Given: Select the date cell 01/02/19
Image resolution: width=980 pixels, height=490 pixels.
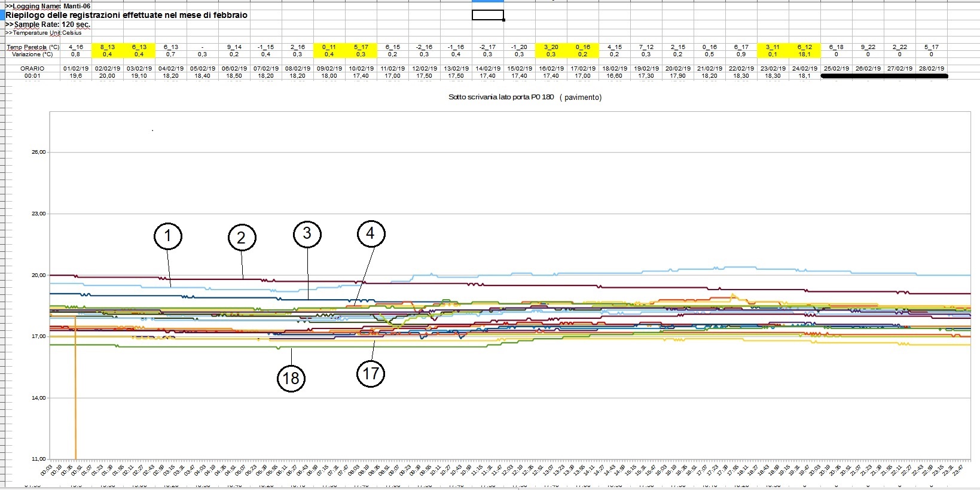Looking at the screenshot, I should click(76, 68).
